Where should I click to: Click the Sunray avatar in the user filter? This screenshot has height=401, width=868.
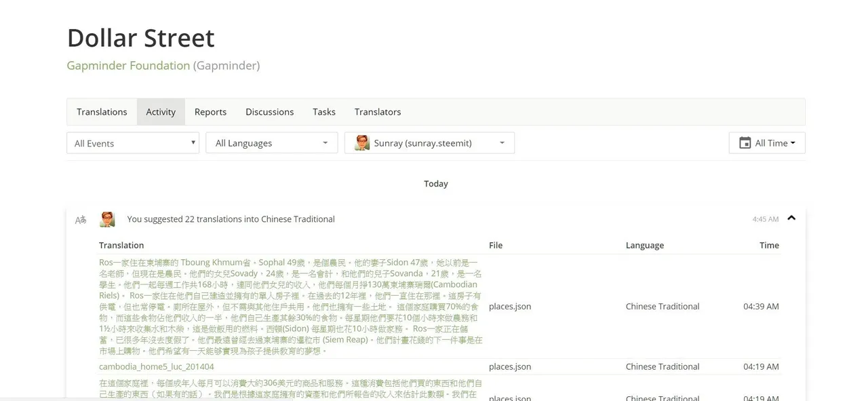(x=362, y=143)
